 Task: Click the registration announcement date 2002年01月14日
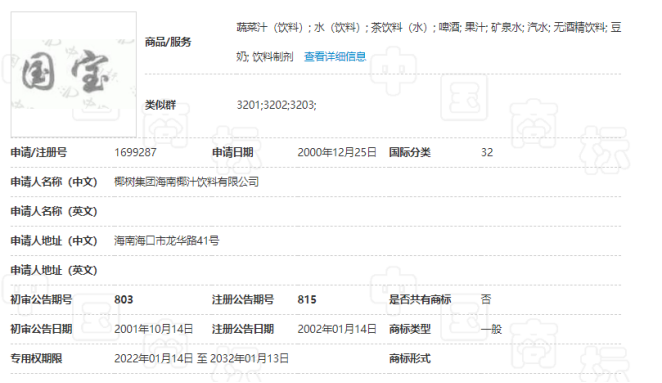pyautogui.click(x=337, y=329)
